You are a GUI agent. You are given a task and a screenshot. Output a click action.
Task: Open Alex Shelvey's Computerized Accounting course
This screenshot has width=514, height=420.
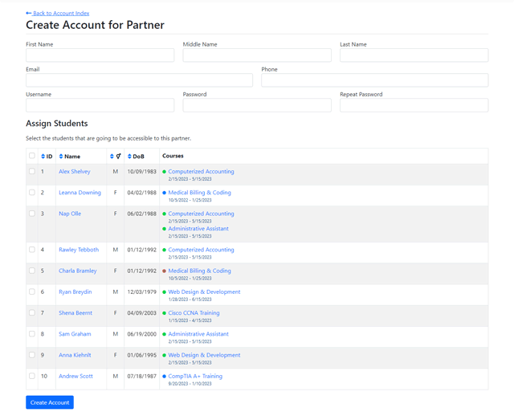201,172
